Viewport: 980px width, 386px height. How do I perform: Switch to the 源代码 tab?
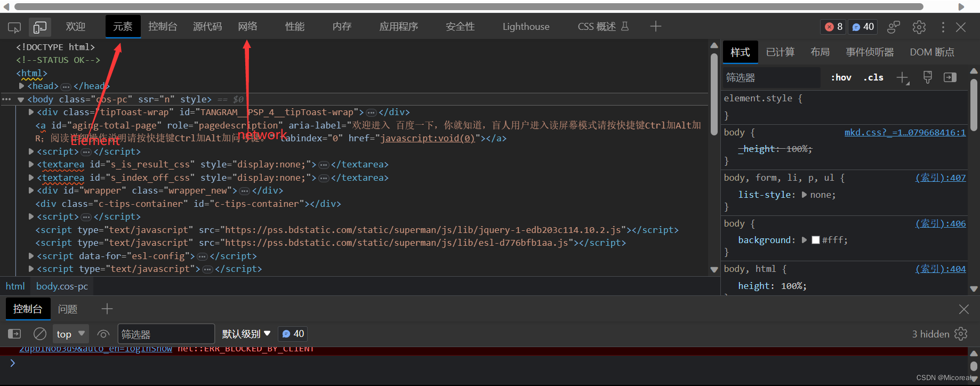point(207,27)
